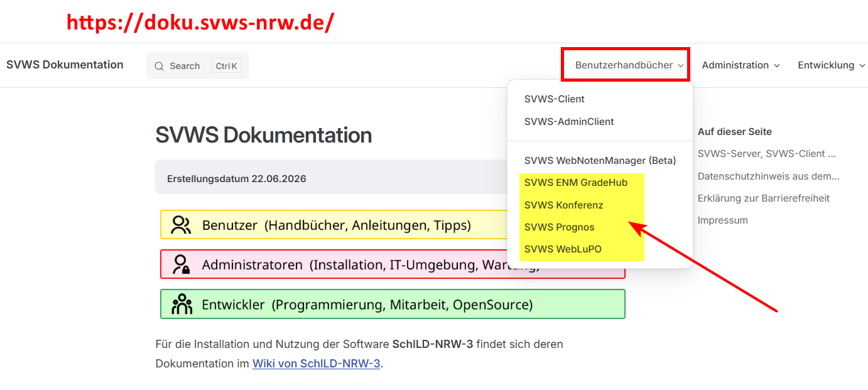The width and height of the screenshot is (868, 390).
Task: Click the Benutzer people icon
Action: (181, 225)
